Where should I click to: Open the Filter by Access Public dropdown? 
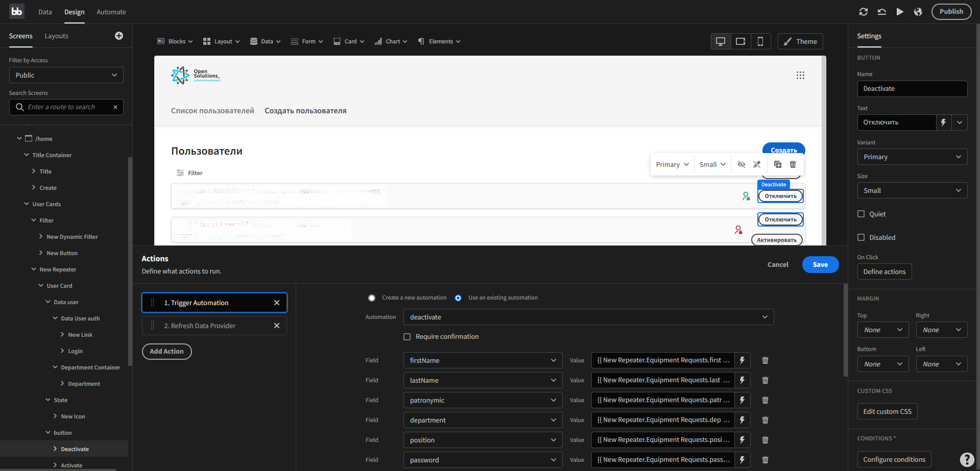click(66, 75)
